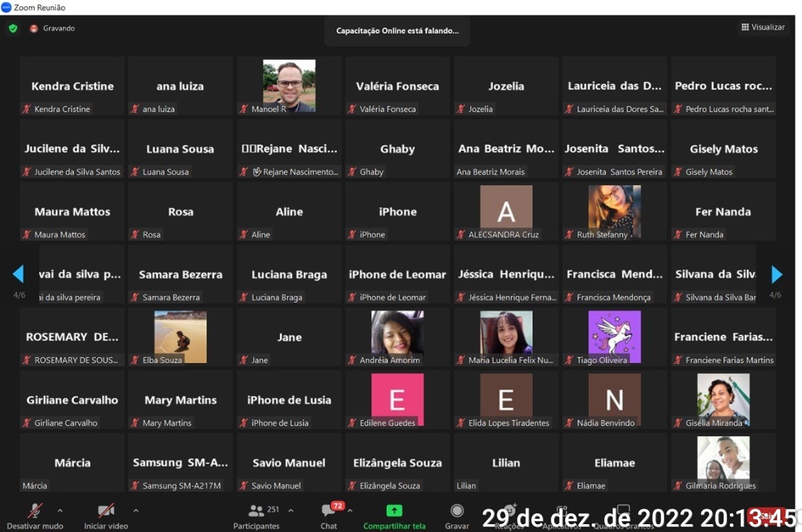Start video with Iniciar vídeo camera icon
The height and width of the screenshot is (532, 802).
click(x=106, y=511)
